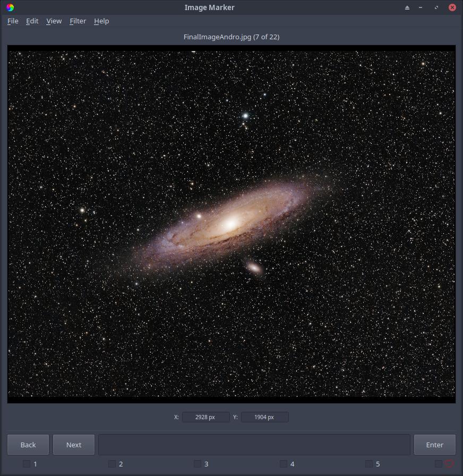Enable category checkbox 3
This screenshot has width=463, height=476.
coord(198,464)
